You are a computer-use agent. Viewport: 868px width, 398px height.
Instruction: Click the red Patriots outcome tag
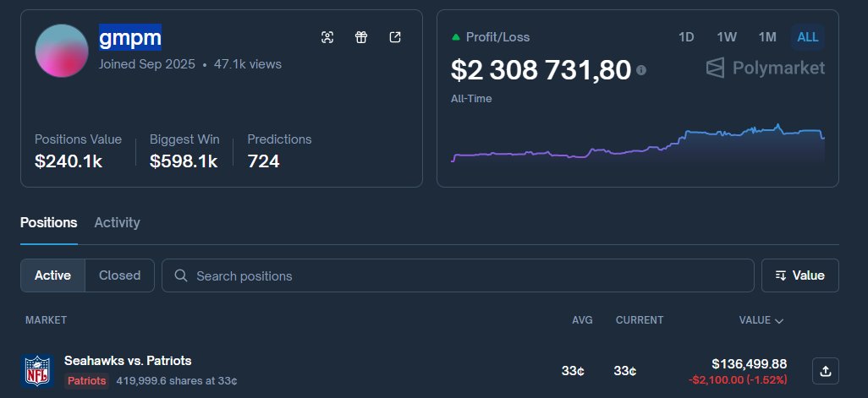(87, 381)
